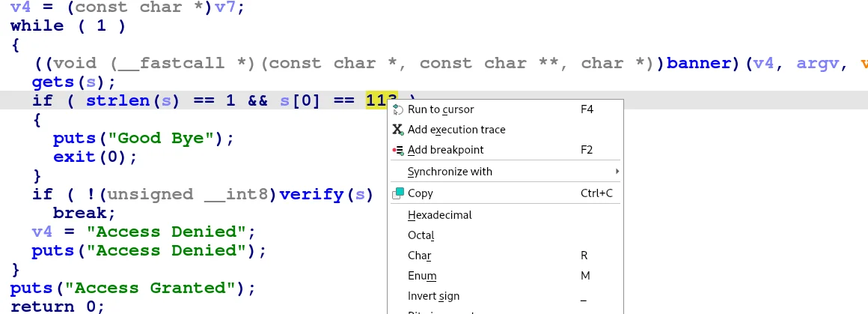Click the gets function call
Screen dimensions: 868x314
[53, 82]
